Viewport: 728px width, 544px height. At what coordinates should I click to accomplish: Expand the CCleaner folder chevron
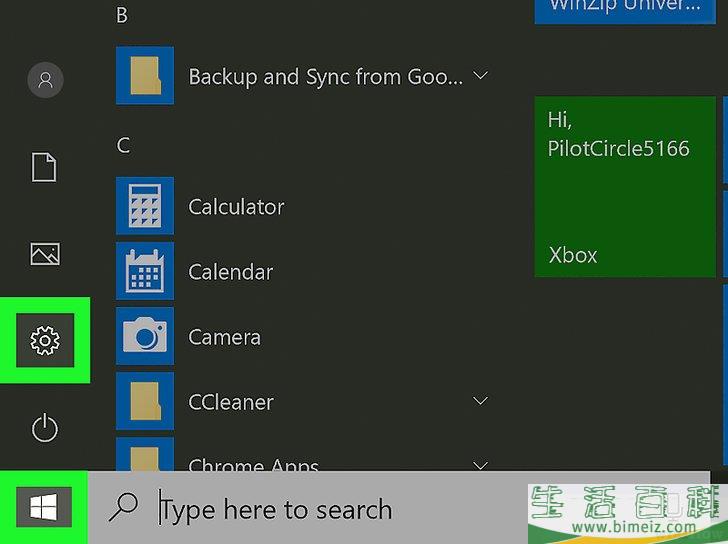tap(481, 401)
